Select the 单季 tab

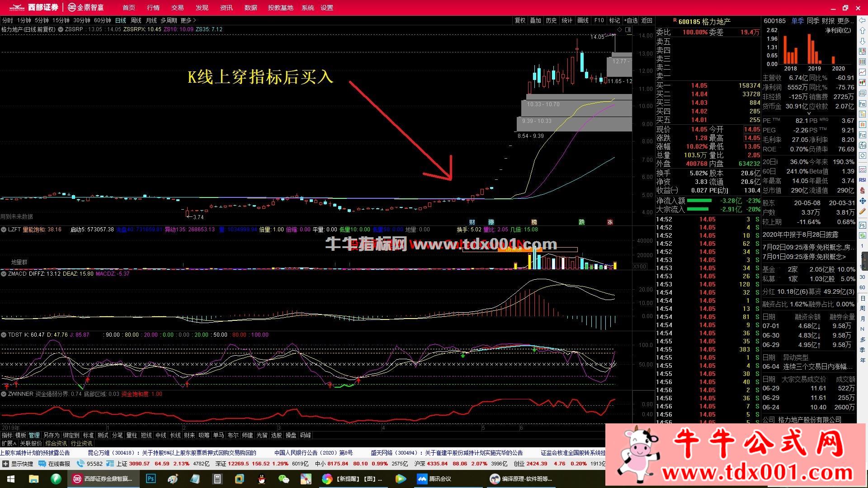point(797,21)
